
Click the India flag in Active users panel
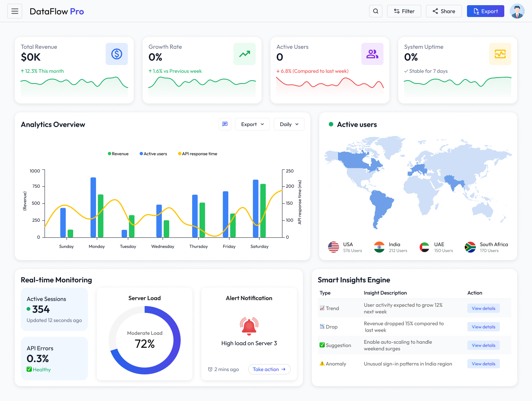point(379,247)
